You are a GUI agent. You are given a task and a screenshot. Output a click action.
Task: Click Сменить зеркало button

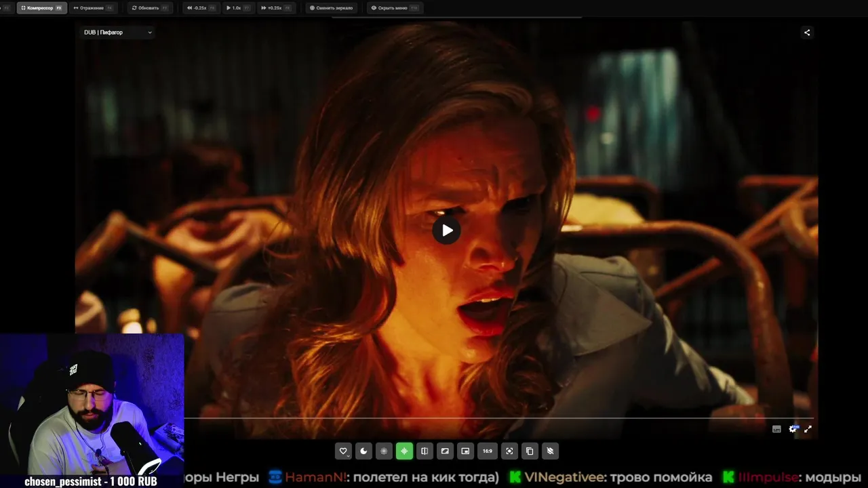[331, 8]
